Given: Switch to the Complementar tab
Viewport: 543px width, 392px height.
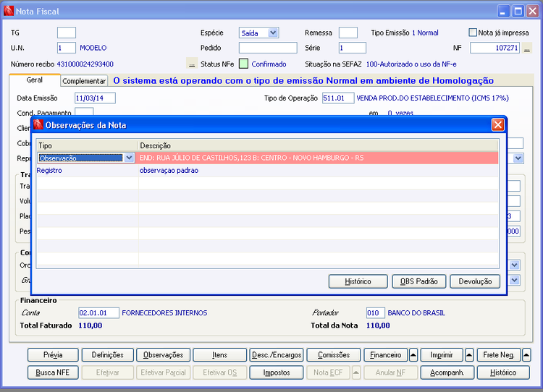Looking at the screenshot, I should point(84,81).
